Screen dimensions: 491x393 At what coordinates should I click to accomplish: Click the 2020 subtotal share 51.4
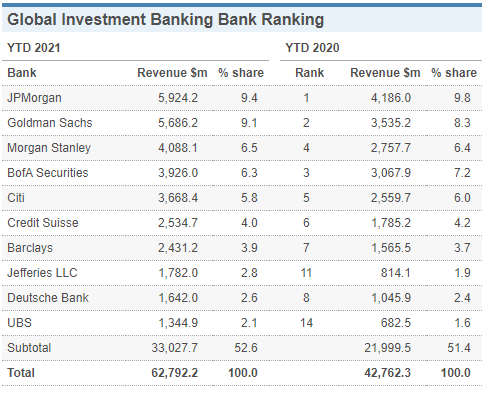pos(459,348)
